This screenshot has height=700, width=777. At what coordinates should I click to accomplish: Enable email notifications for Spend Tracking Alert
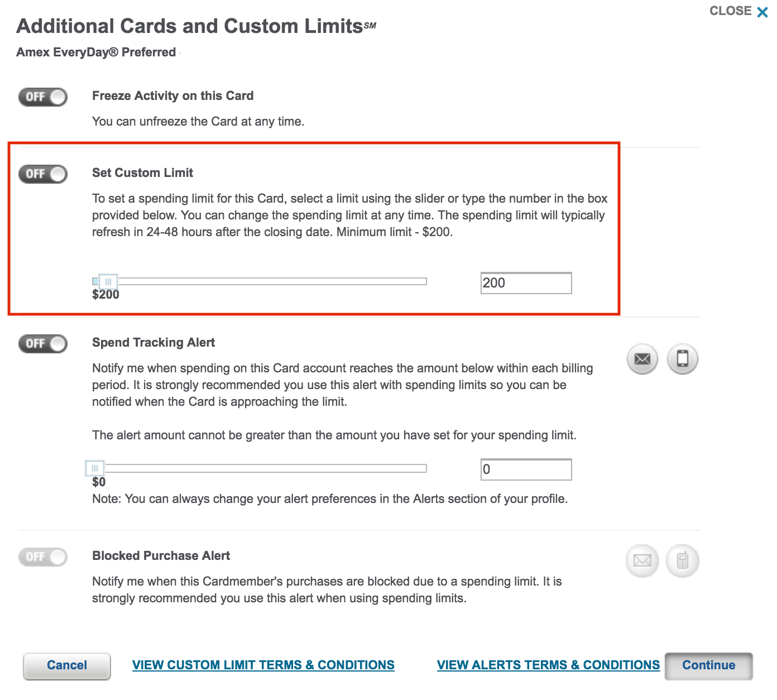coord(641,359)
